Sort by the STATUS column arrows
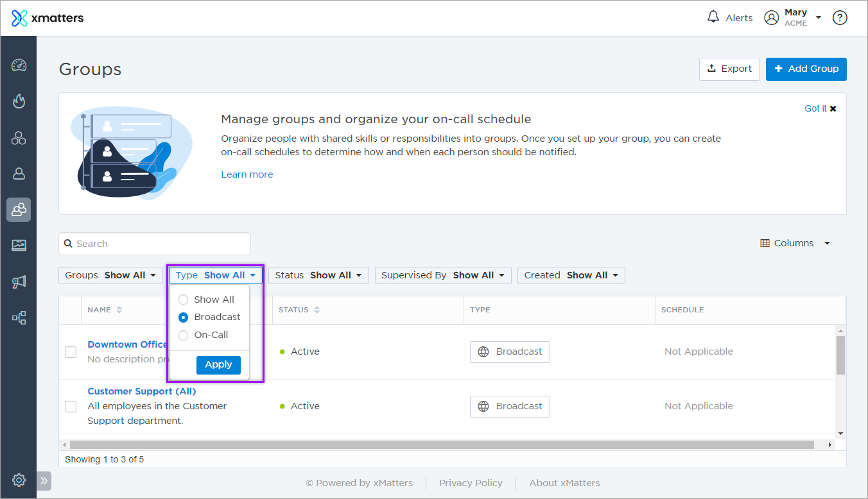This screenshot has width=868, height=499. point(317,310)
